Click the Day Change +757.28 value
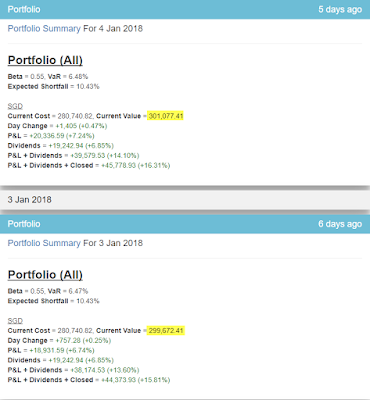The image size is (370, 400). [83, 341]
